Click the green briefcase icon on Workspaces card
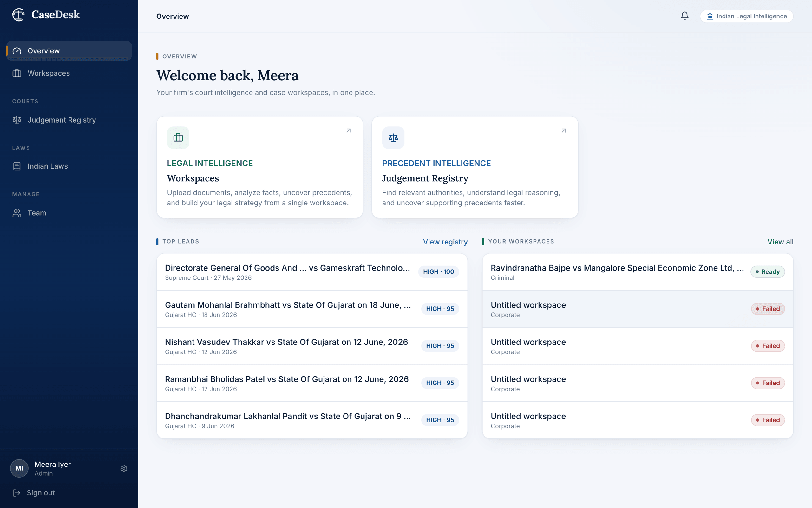Screen dimensions: 812x508 [178, 138]
